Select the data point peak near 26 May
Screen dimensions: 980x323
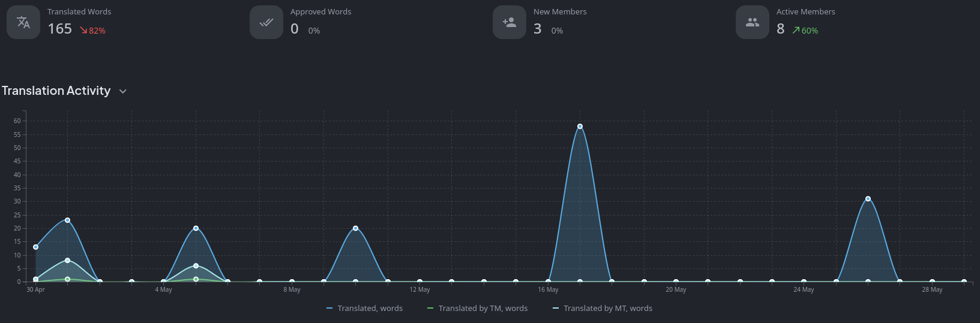868,199
